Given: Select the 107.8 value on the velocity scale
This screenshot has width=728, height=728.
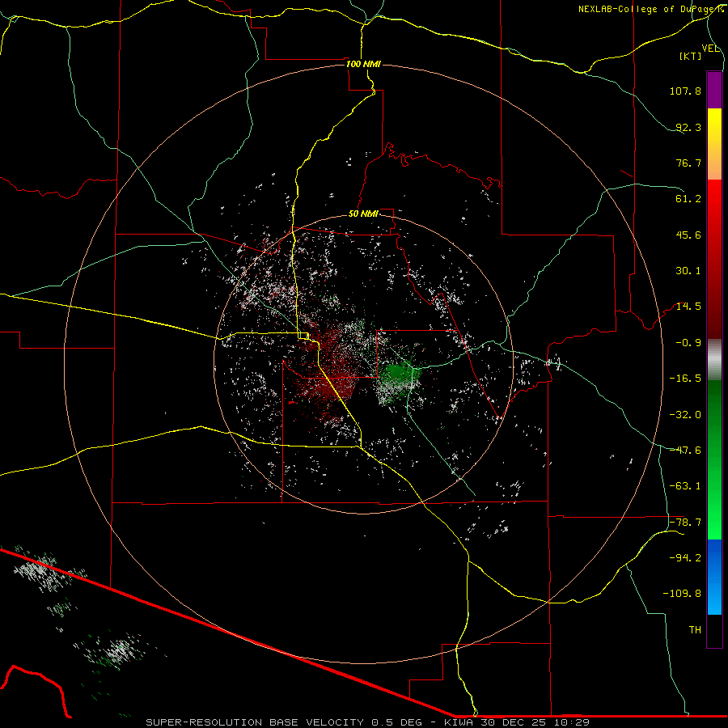Looking at the screenshot, I should (685, 91).
